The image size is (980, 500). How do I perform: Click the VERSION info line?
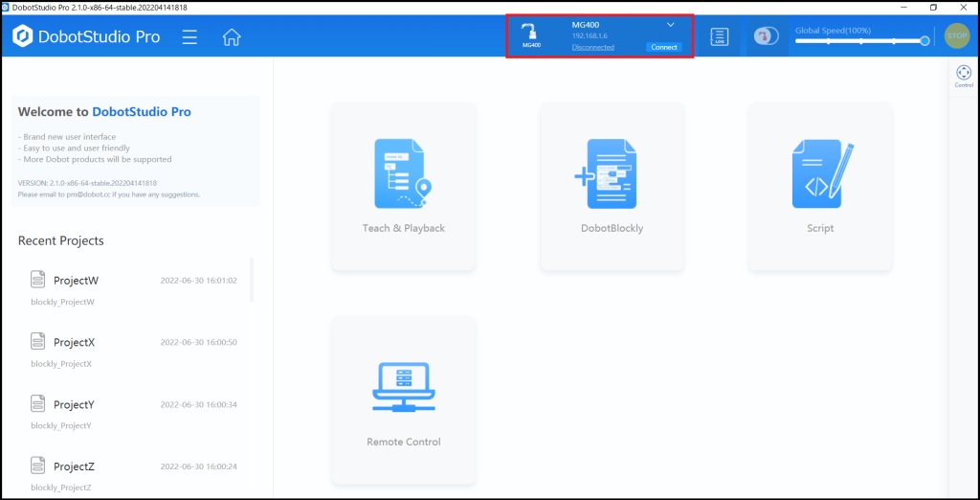click(87, 183)
